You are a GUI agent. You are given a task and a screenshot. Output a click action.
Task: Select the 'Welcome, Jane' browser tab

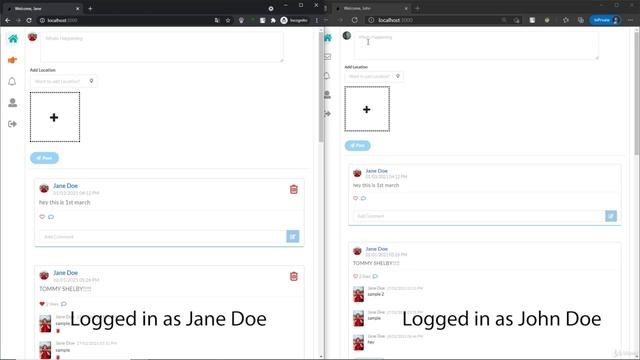point(42,8)
